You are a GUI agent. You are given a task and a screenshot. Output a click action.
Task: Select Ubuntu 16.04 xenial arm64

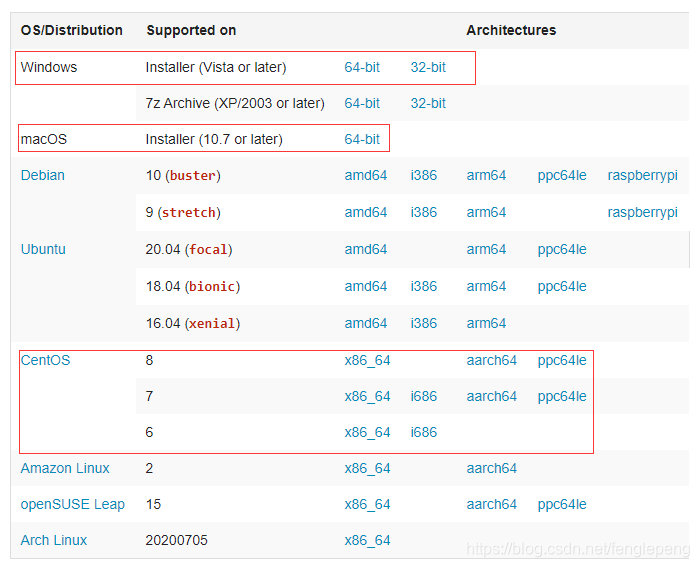486,323
